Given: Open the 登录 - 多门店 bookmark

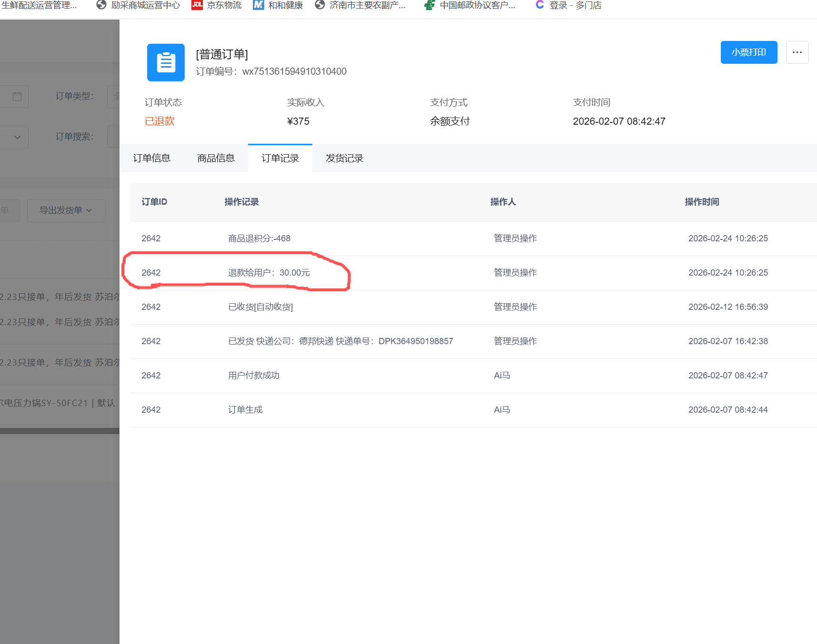Looking at the screenshot, I should point(568,5).
